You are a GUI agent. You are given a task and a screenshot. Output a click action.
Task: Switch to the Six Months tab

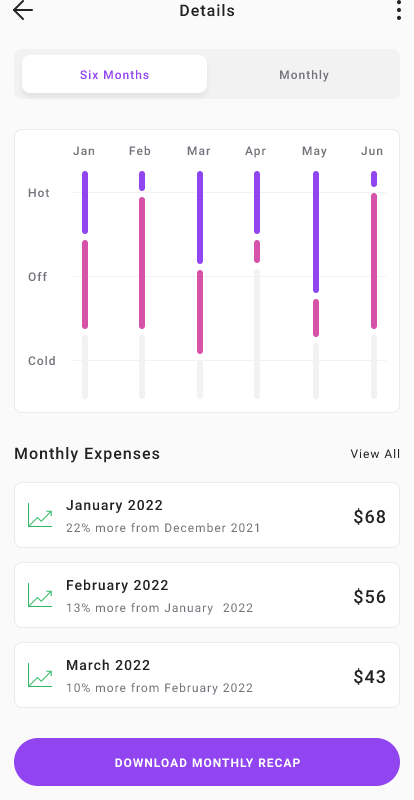pyautogui.click(x=114, y=74)
